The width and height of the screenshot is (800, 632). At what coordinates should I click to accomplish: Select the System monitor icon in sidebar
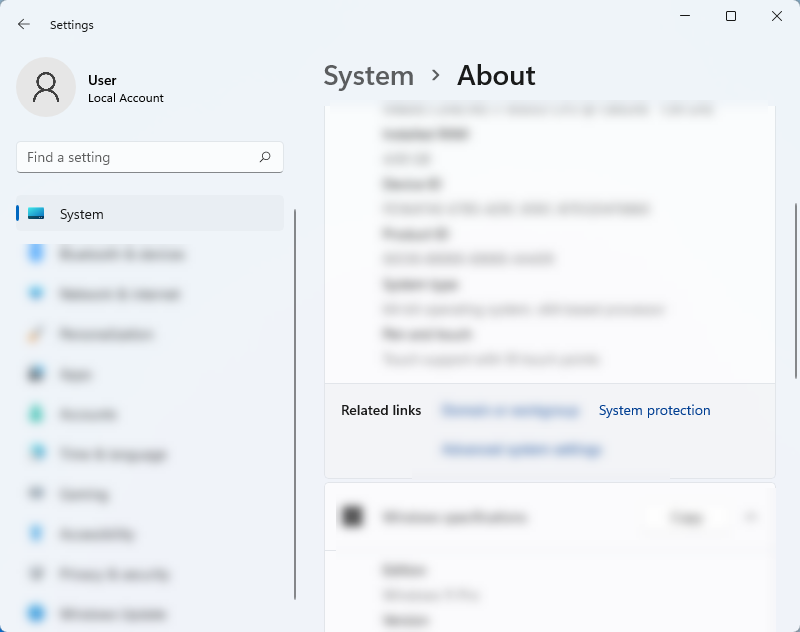coord(36,214)
